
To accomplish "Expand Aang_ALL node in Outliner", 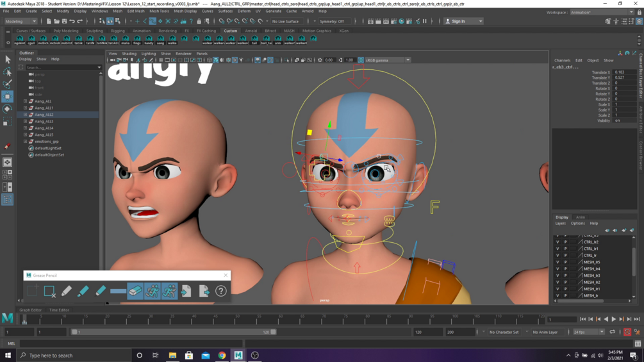I will 26,101.
